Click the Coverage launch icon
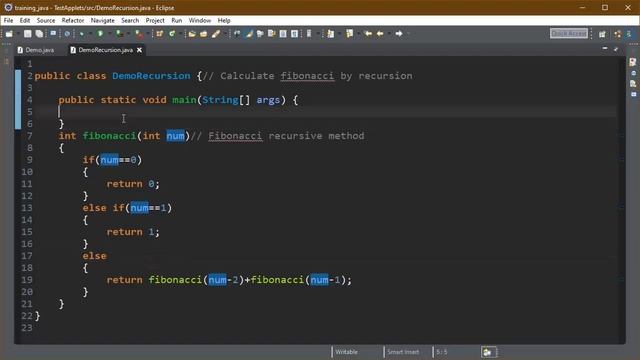The image size is (640, 360). point(119,33)
